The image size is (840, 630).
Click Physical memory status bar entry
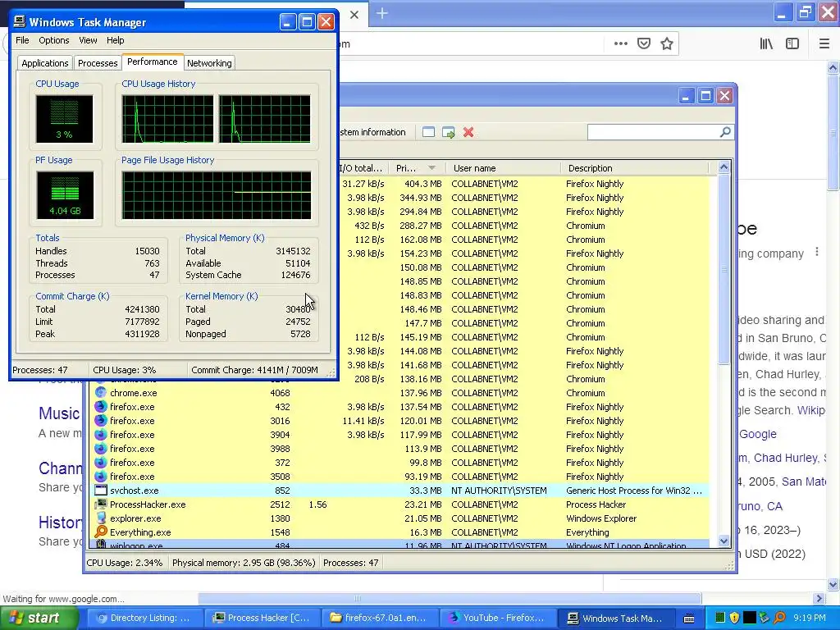243,563
